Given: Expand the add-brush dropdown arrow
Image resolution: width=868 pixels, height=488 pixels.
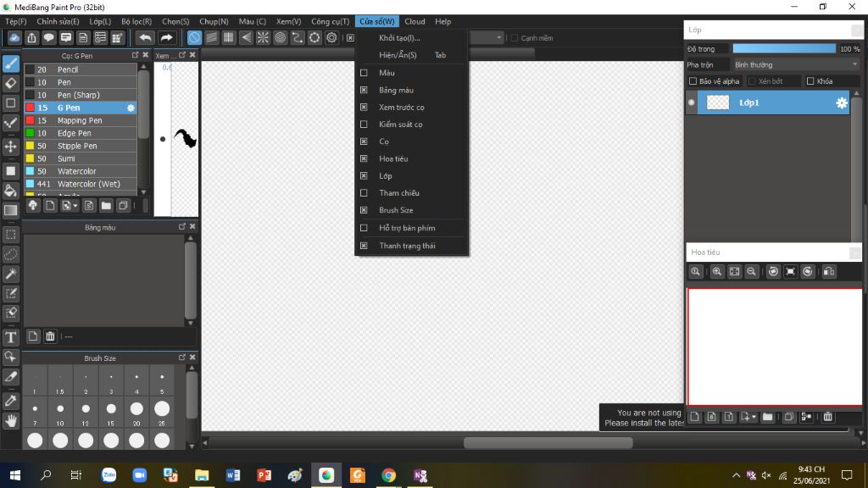Looking at the screenshot, I should (75, 206).
